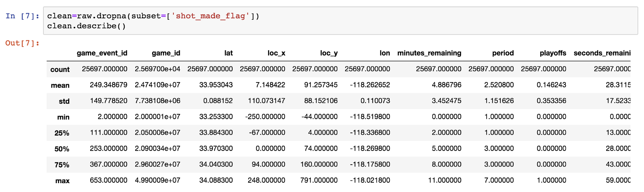Click the lat column header
The height and width of the screenshot is (192, 644).
click(228, 53)
